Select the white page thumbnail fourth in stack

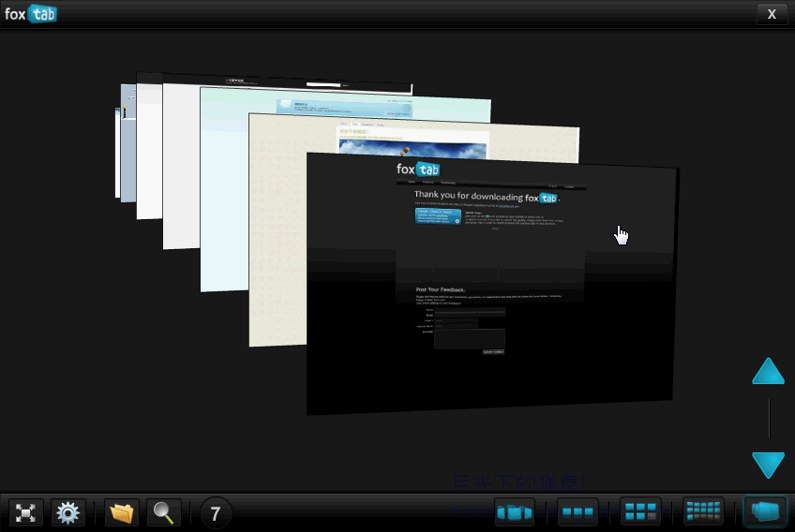click(x=181, y=169)
